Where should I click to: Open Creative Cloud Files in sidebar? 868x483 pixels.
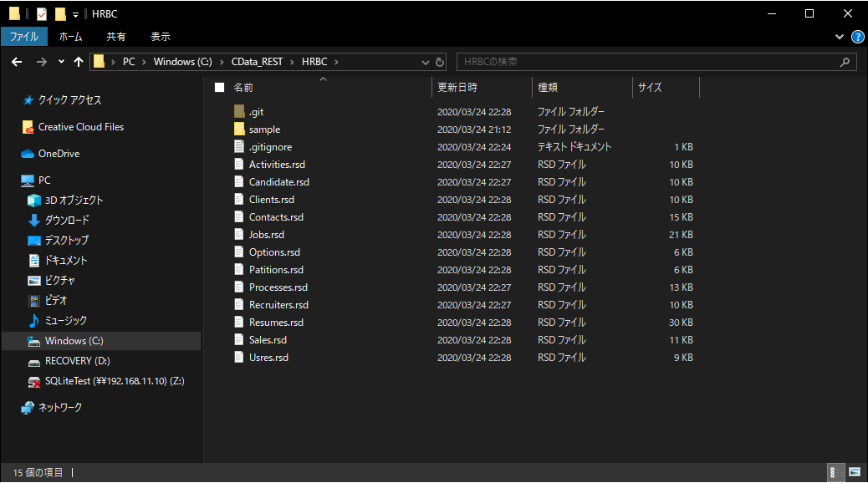point(81,127)
